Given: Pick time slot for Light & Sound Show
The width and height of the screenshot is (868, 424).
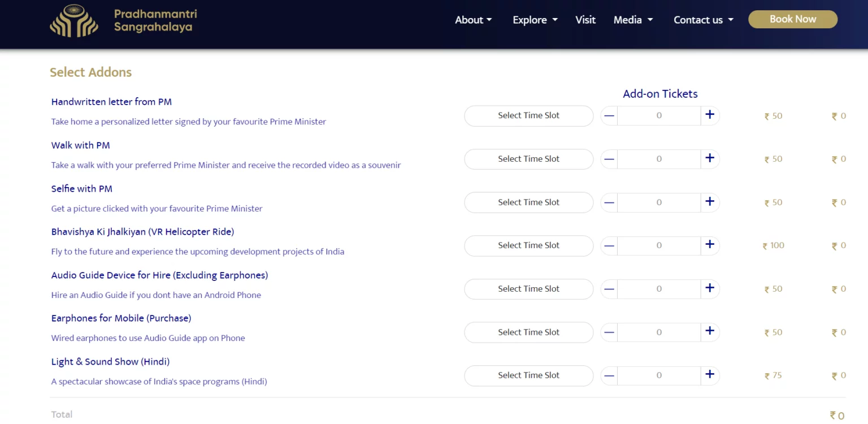Looking at the screenshot, I should pyautogui.click(x=528, y=375).
